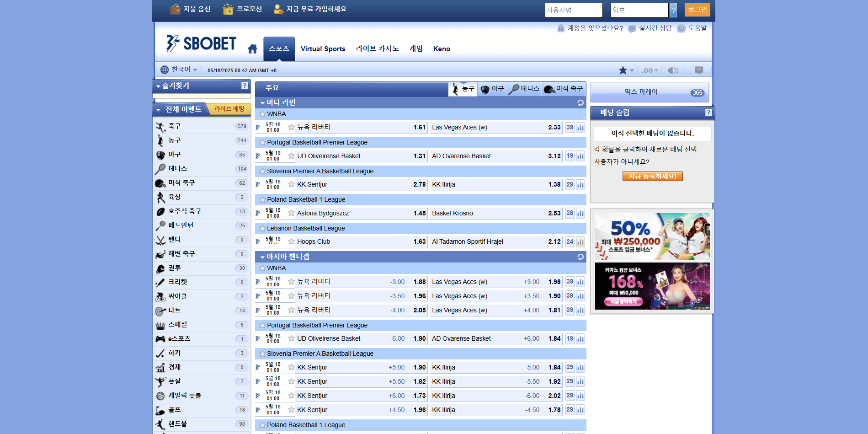Switch main panel to 미식 축구 tab

tap(564, 89)
